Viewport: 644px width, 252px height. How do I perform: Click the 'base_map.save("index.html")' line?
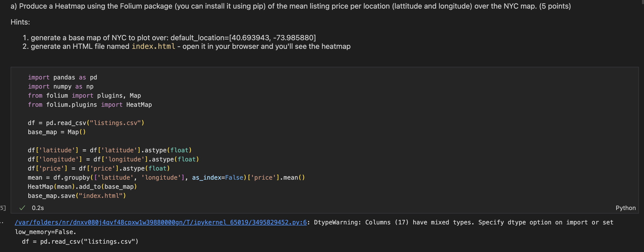[x=77, y=196]
